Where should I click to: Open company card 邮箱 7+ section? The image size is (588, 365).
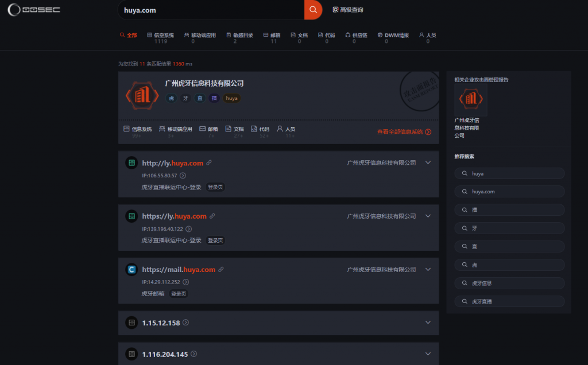(x=208, y=131)
